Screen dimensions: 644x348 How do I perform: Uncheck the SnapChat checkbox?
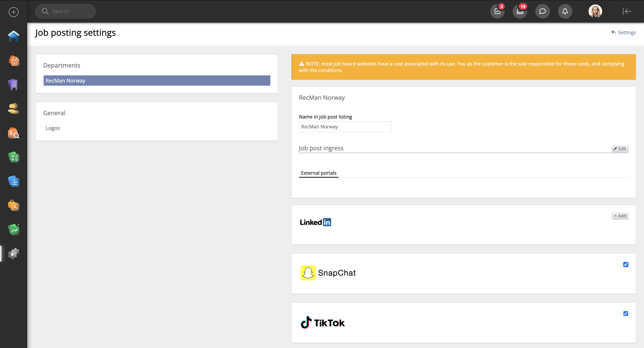click(625, 265)
